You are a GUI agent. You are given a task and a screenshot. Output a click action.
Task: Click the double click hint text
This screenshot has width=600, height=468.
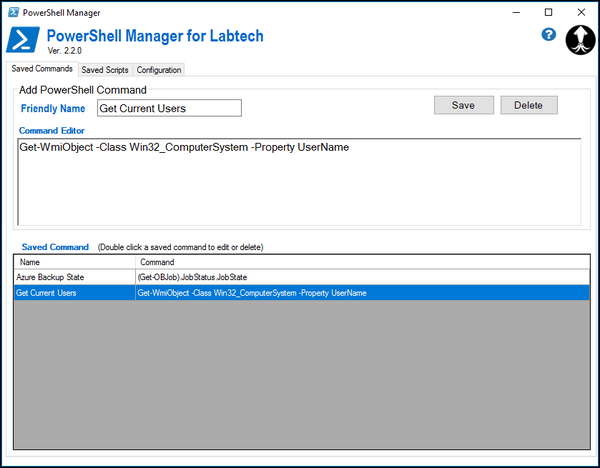(x=181, y=247)
